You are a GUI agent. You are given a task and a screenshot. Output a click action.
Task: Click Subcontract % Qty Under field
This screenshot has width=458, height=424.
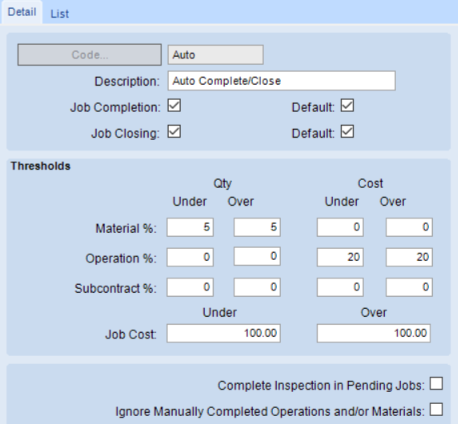(x=190, y=287)
